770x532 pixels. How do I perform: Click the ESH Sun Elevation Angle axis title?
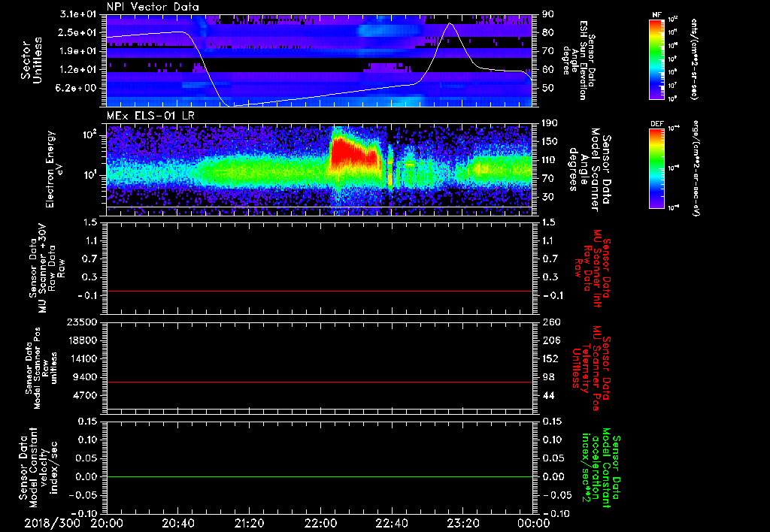point(580,60)
